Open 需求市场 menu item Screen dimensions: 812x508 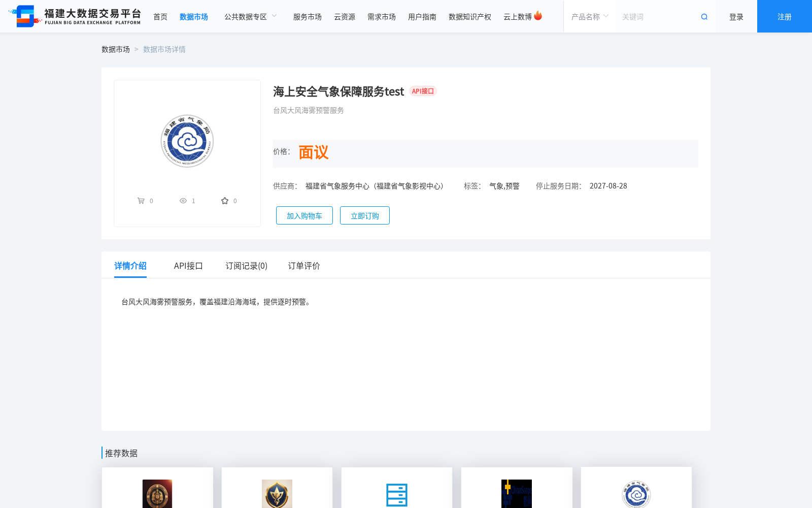click(x=382, y=17)
